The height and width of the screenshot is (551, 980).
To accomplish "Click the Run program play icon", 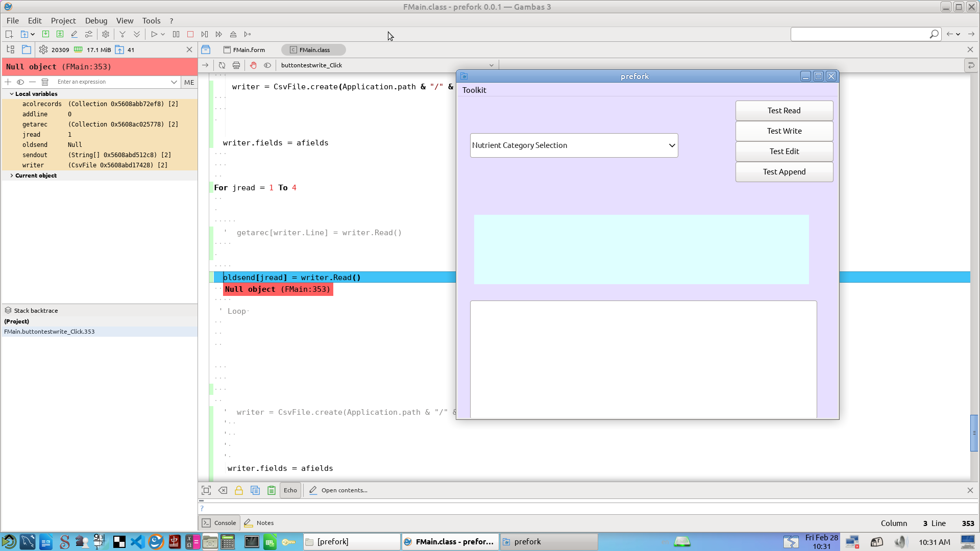I will click(x=154, y=34).
